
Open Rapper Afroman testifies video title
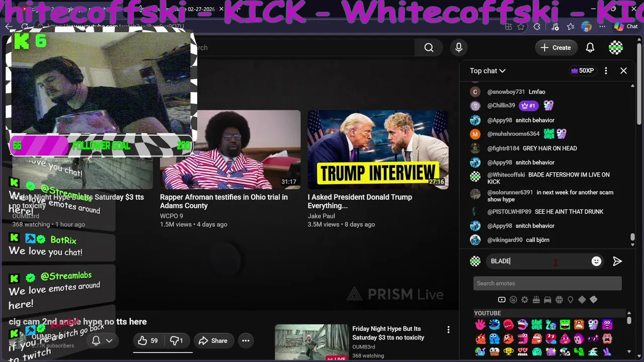coord(224,201)
